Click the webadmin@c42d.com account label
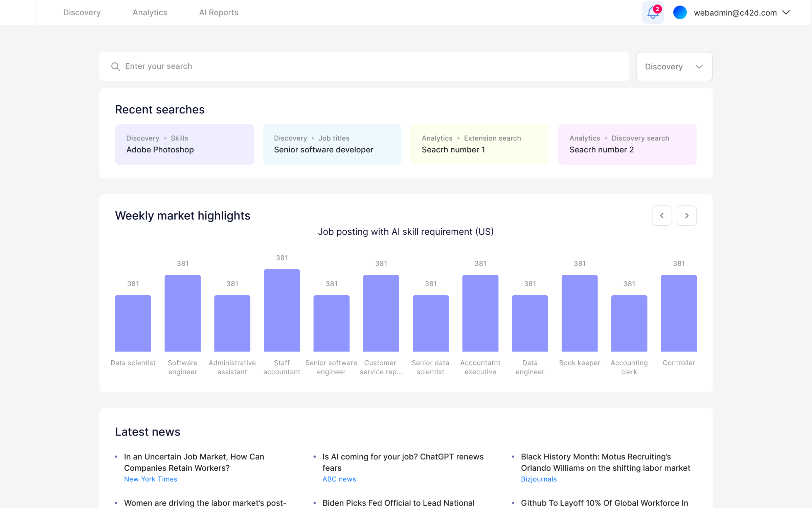This screenshot has width=812, height=508. pos(735,13)
